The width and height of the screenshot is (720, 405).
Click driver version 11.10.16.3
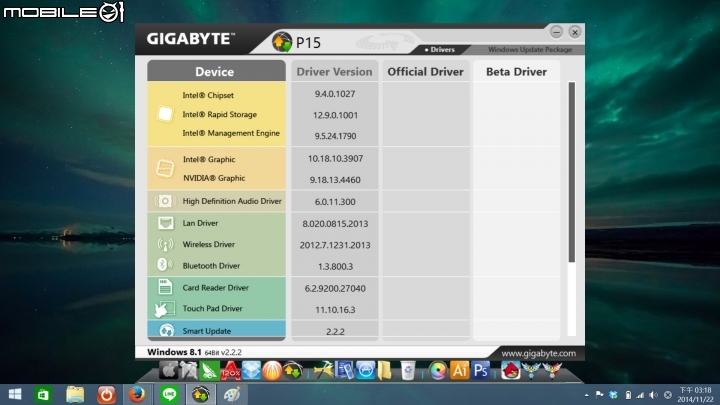(335, 310)
